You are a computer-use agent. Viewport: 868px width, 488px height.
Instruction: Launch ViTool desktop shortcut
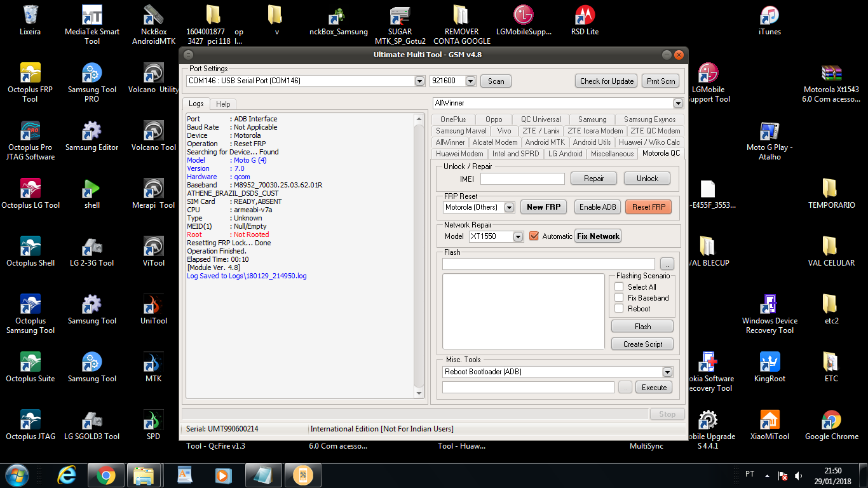point(153,252)
